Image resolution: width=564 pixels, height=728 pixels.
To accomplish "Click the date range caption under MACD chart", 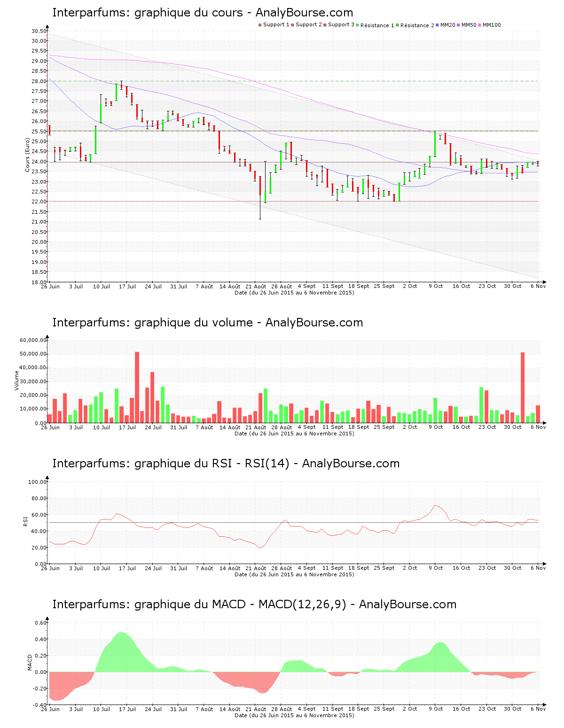I will click(x=294, y=715).
